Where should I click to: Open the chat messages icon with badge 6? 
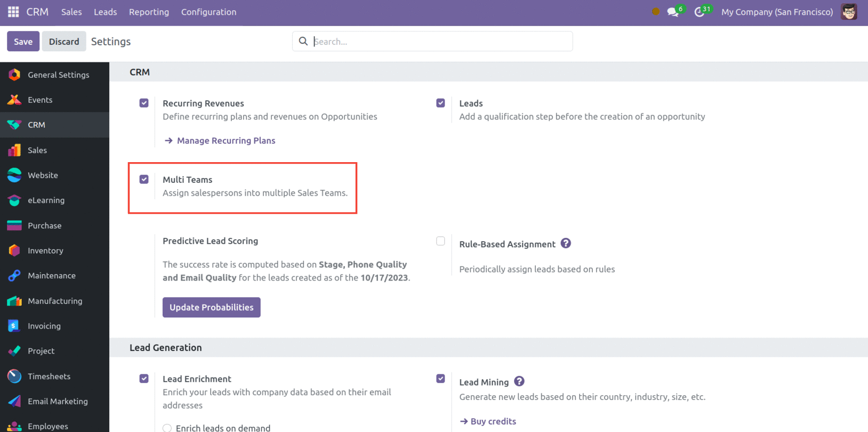[x=672, y=12]
